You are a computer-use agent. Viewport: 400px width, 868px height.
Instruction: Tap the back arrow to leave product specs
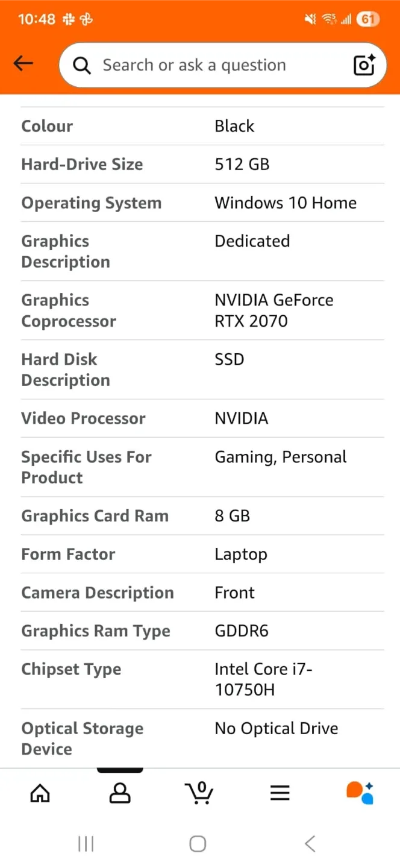click(23, 63)
